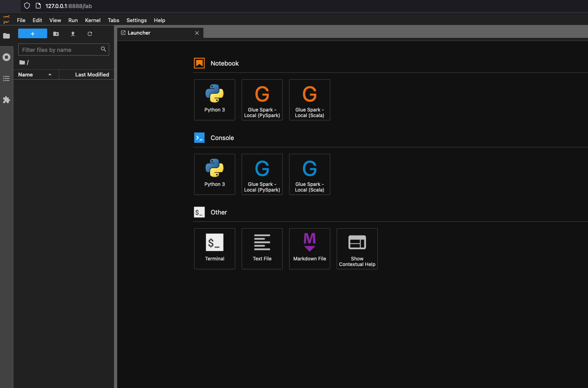Image resolution: width=588 pixels, height=388 pixels.
Task: Open the Settings menu
Action: point(137,20)
